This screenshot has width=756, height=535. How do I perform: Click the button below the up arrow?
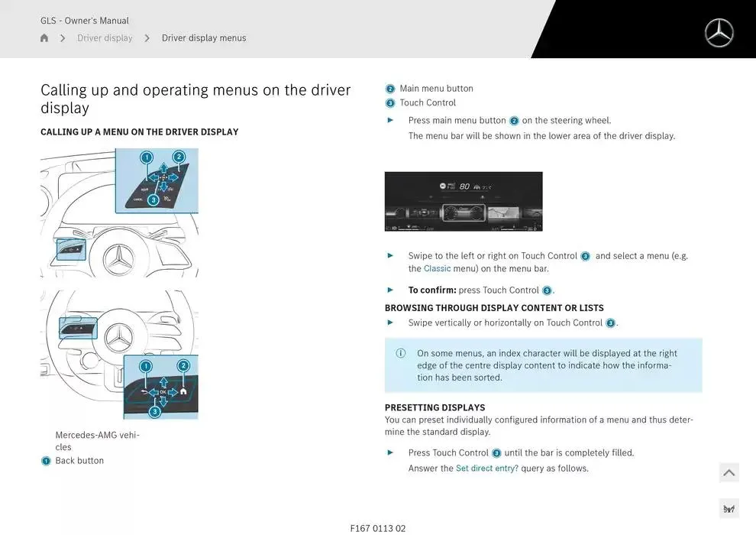[729, 509]
